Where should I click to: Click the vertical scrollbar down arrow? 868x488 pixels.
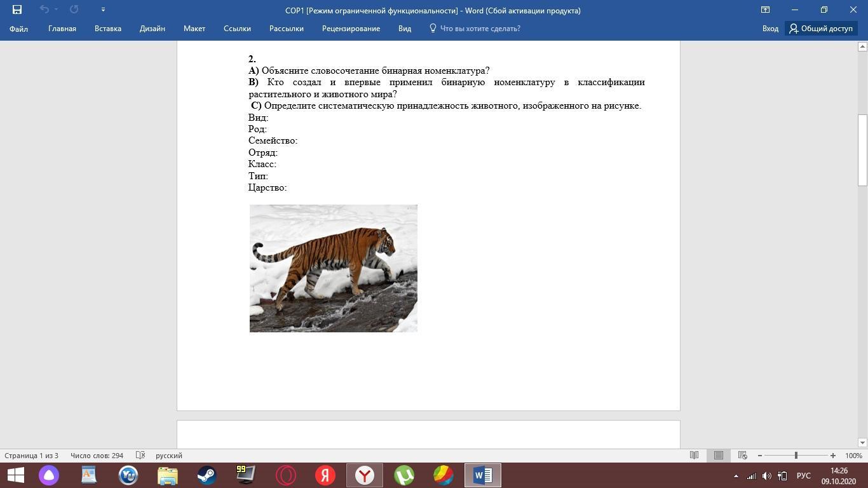coord(862,442)
